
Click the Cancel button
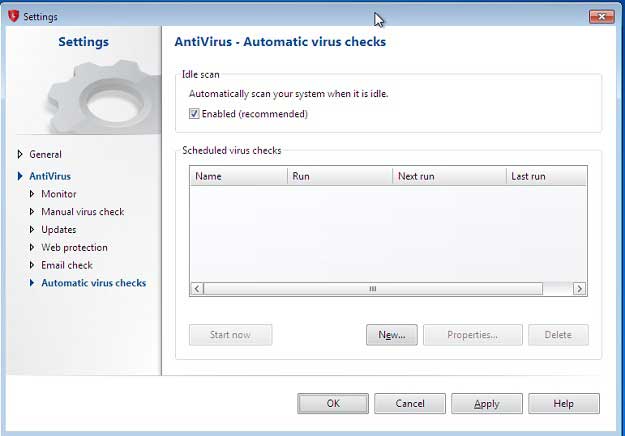pyautogui.click(x=410, y=404)
